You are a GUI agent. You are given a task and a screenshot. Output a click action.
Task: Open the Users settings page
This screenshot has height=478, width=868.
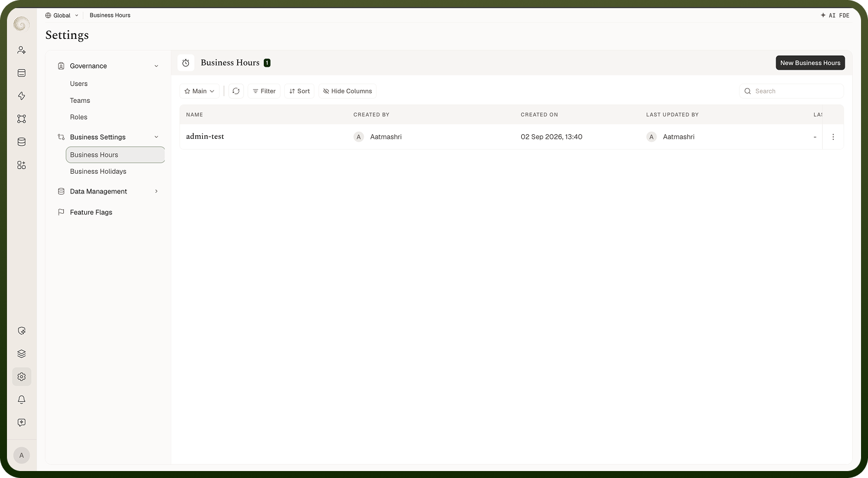(x=79, y=84)
